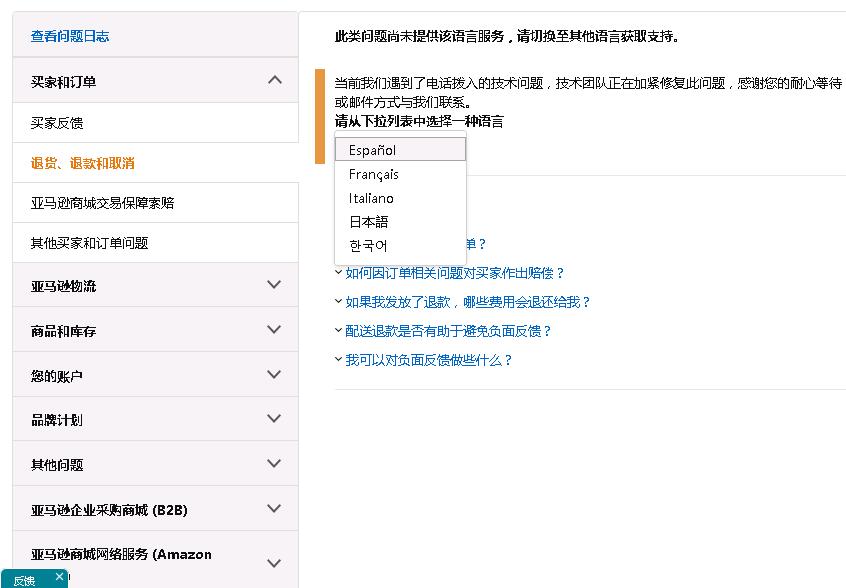Select 退货、退款和取消 menu item

[82, 163]
